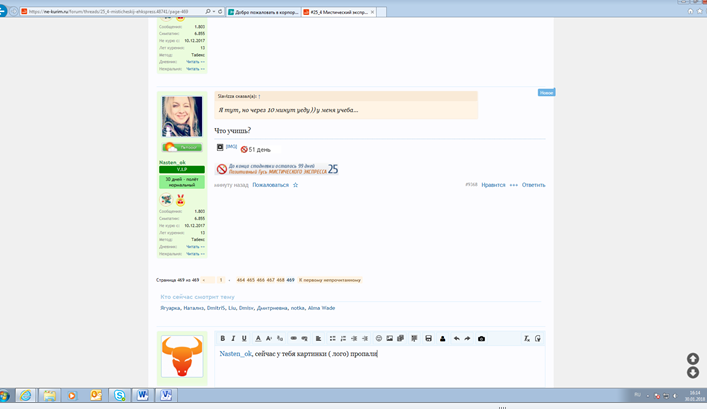Screen dimensions: 707x409
Task: Go to page 465 in pagination
Action: coord(251,280)
